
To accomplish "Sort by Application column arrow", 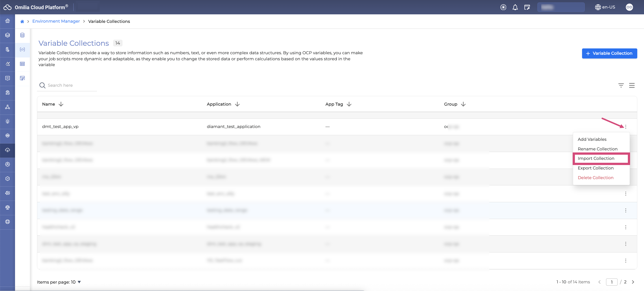I will coord(237,104).
